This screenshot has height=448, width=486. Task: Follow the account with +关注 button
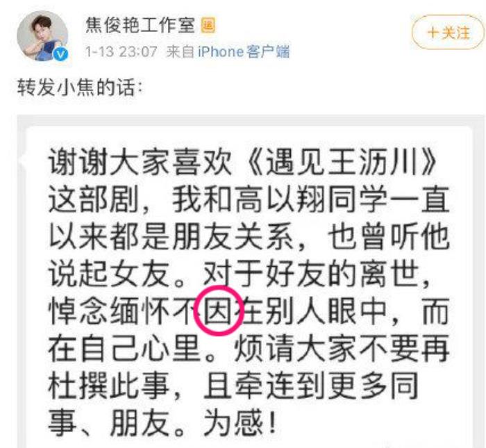tap(449, 33)
